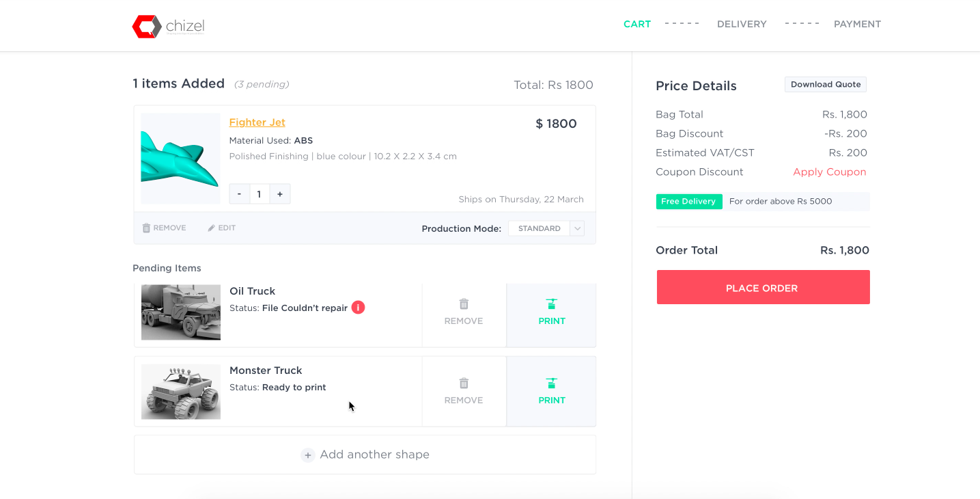Decrease Fighter Jet quantity with minus button

point(239,194)
